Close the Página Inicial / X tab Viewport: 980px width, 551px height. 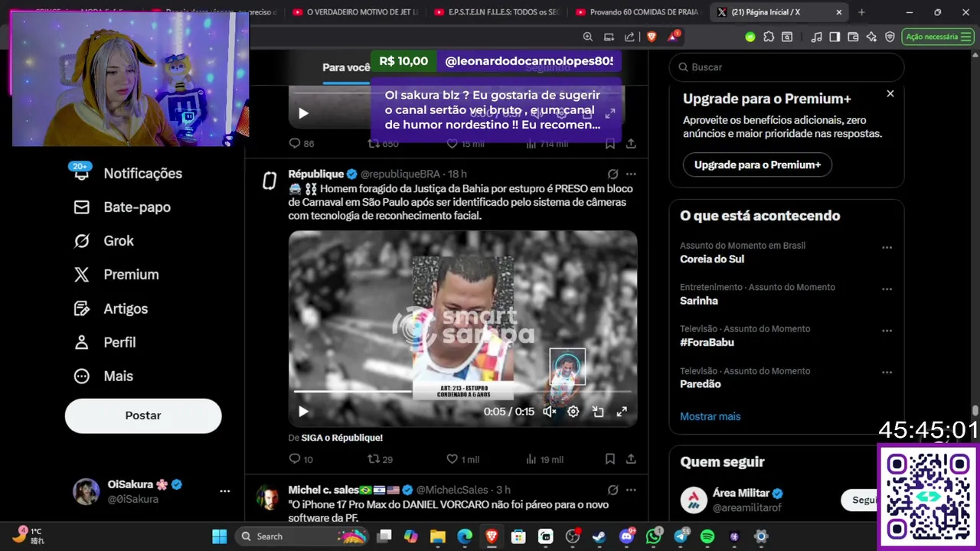(839, 12)
